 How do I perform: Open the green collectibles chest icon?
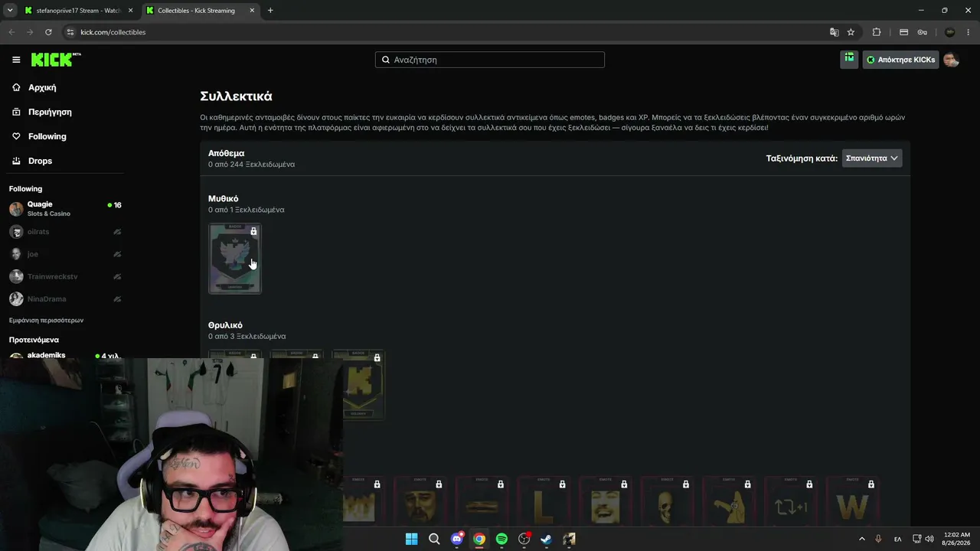tap(849, 59)
